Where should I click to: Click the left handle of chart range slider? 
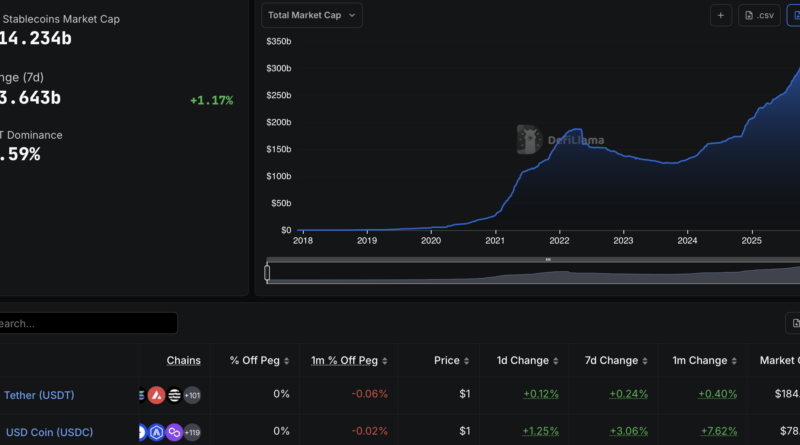[x=267, y=272]
